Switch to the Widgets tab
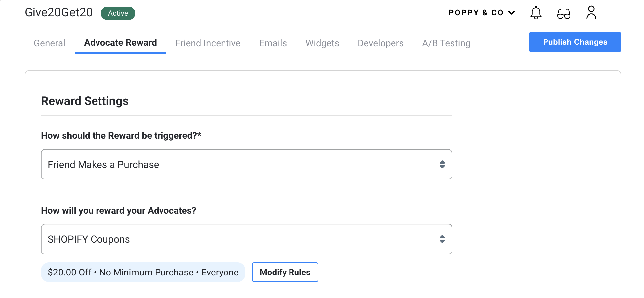 pos(322,43)
